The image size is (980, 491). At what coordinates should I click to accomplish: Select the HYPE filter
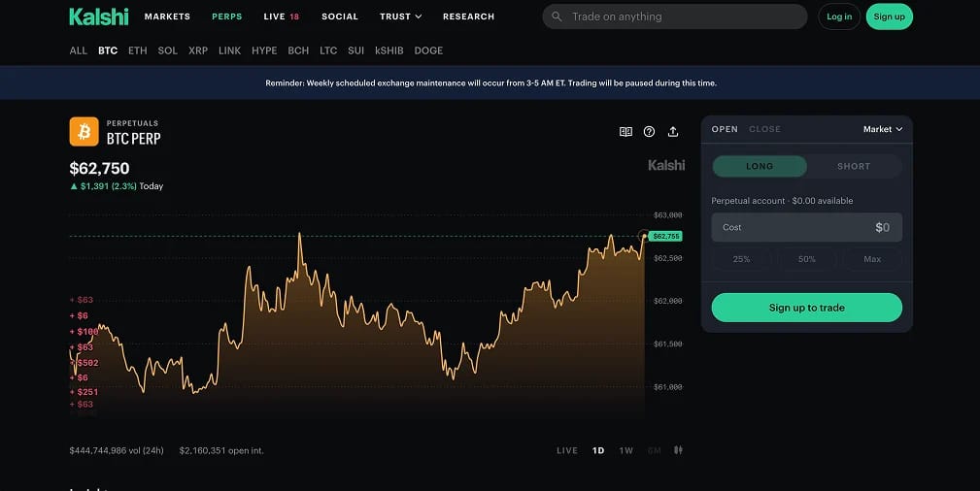[264, 50]
